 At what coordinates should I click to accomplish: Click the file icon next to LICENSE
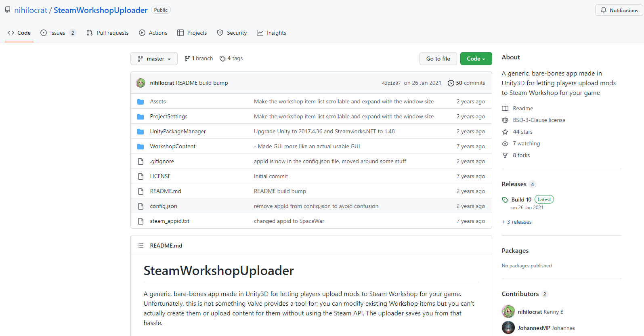141,176
